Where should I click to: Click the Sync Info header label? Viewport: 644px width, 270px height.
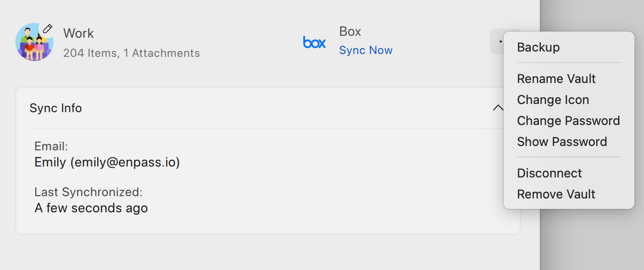pos(55,108)
